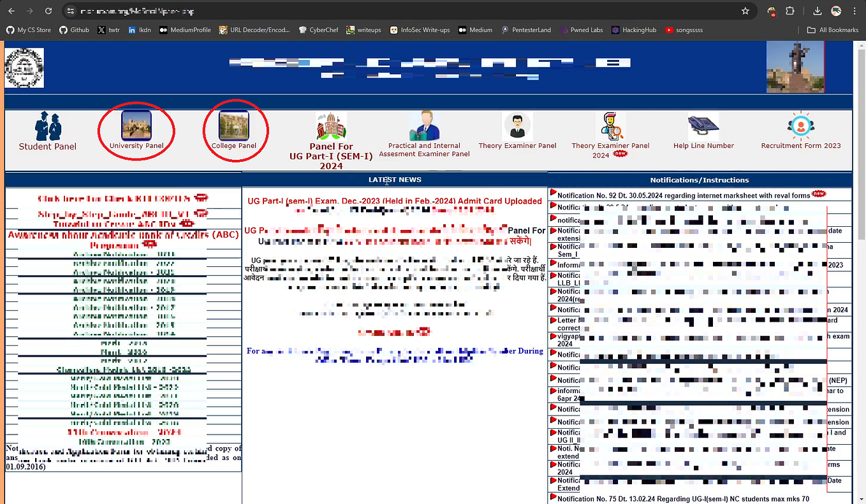
Task: Expand the All Bookmarks dropdown
Action: [x=833, y=29]
